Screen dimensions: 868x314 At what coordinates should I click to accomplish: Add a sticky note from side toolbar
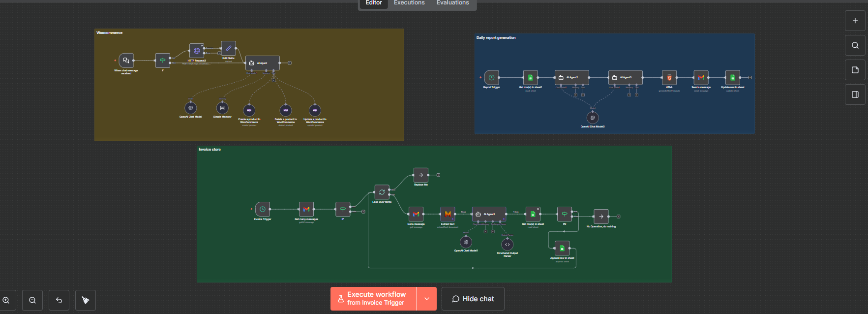tap(855, 70)
